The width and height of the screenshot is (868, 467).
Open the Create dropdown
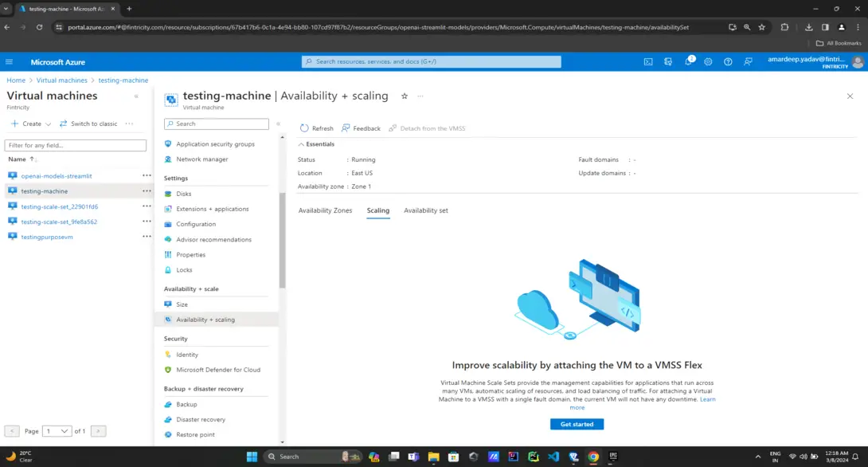(31, 124)
